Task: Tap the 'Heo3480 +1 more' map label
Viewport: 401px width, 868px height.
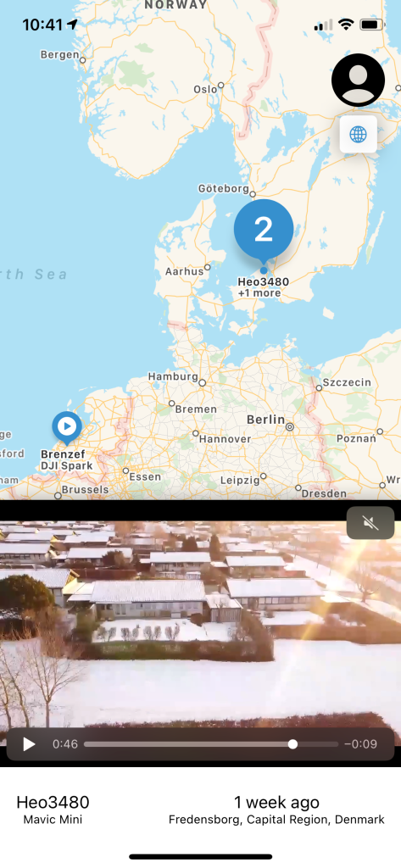Action: click(263, 287)
